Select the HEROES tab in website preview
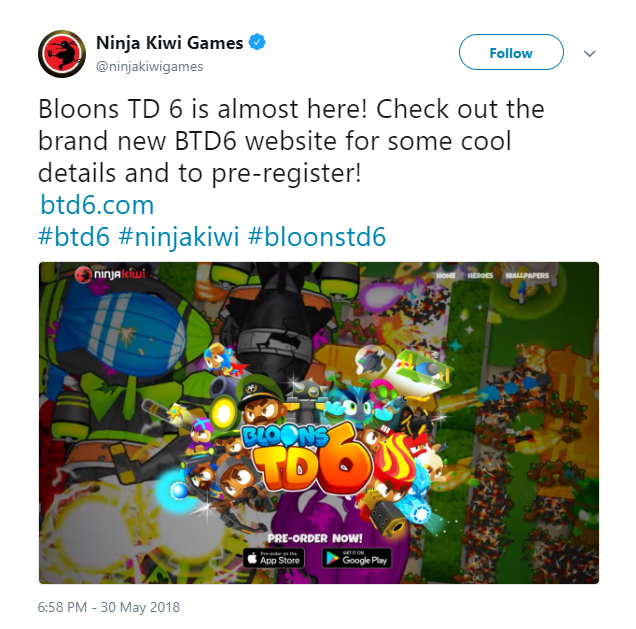Viewport: 636px width, 629px height. [x=480, y=275]
